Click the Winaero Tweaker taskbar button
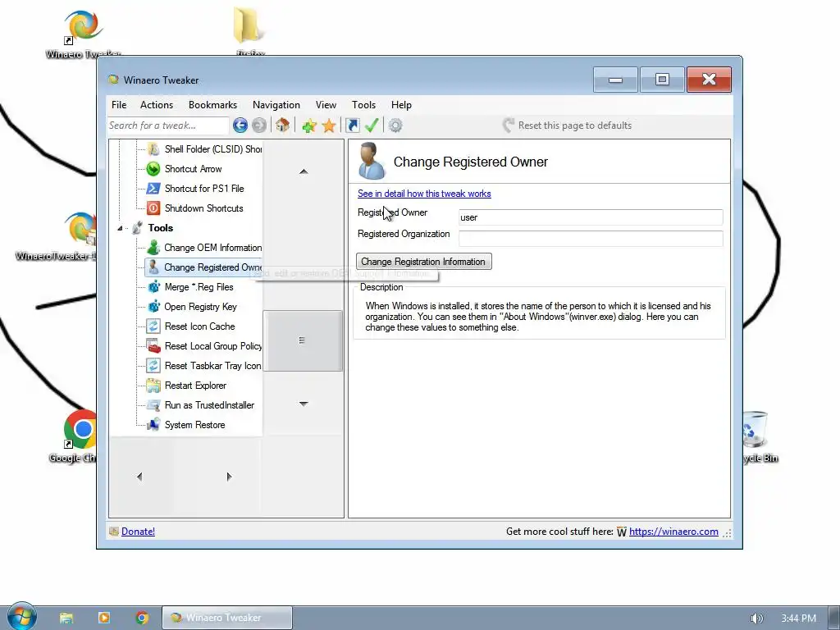This screenshot has height=630, width=840. [227, 618]
